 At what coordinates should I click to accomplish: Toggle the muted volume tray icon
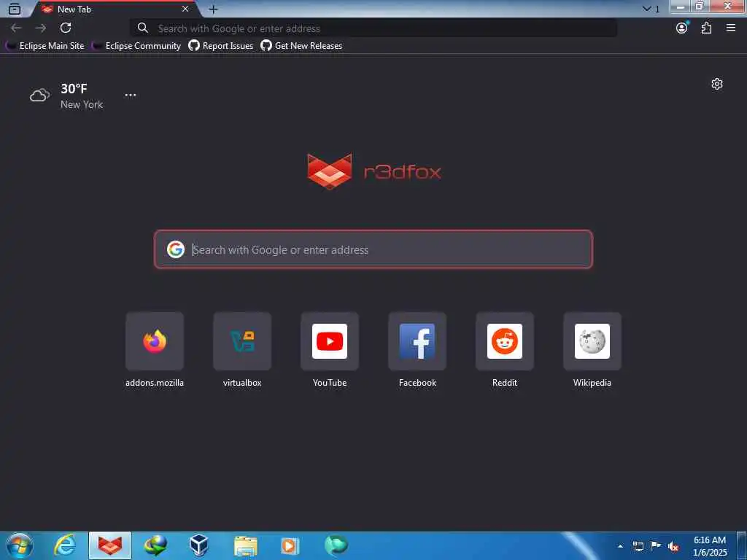(673, 547)
